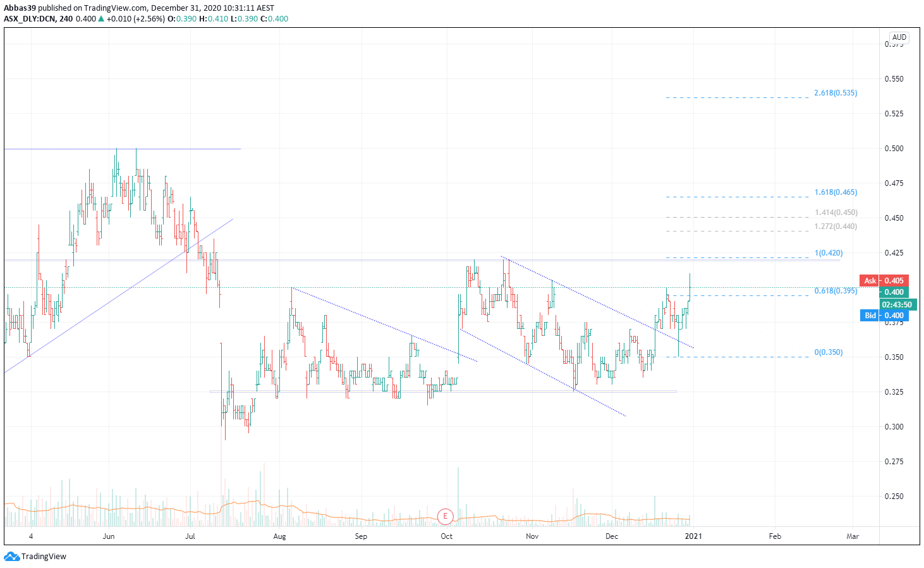
Task: Select the blue Bid 0.400 price label
Action: coord(884,316)
